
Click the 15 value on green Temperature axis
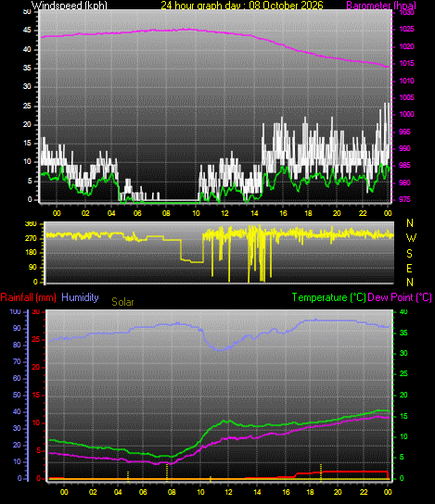(403, 416)
